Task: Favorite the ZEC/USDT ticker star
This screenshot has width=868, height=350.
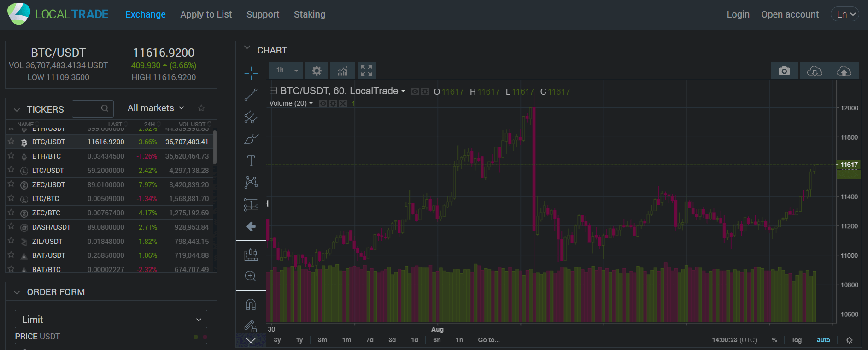Action: pyautogui.click(x=11, y=184)
